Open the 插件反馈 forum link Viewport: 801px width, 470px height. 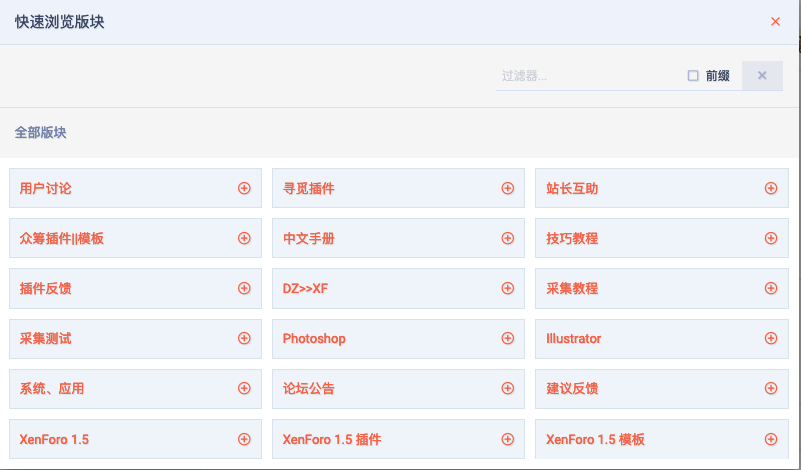coord(45,289)
